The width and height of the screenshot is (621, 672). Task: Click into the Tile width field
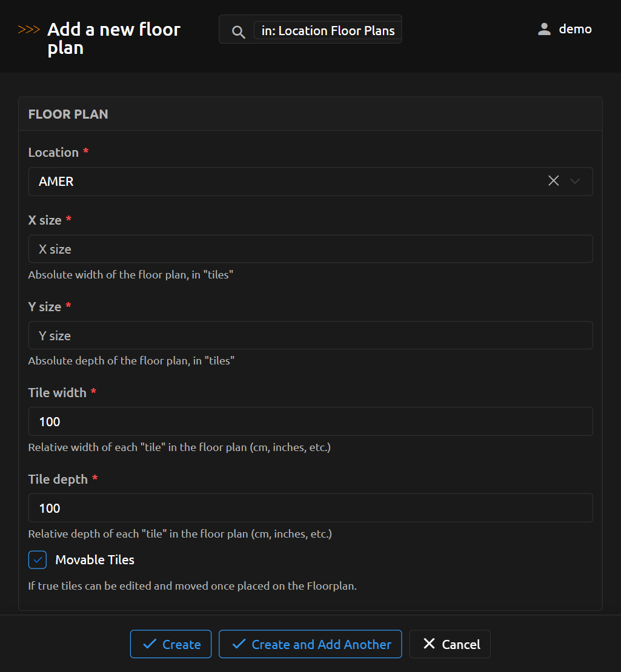pyautogui.click(x=310, y=421)
